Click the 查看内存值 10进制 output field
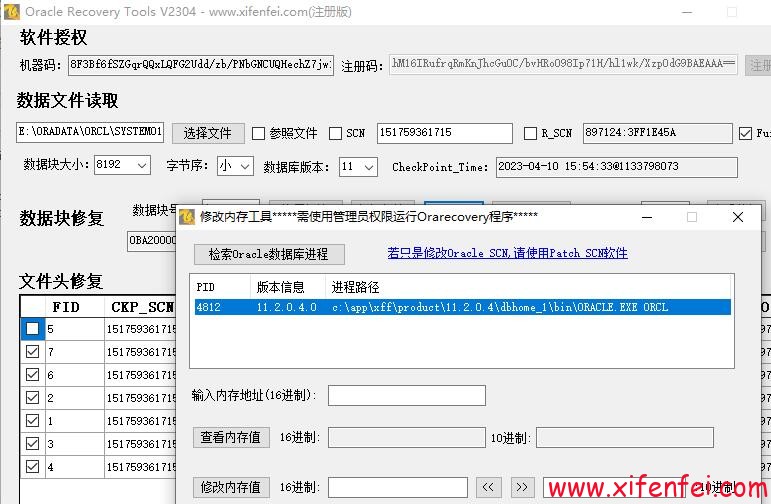This screenshot has width=771, height=504. click(x=624, y=438)
